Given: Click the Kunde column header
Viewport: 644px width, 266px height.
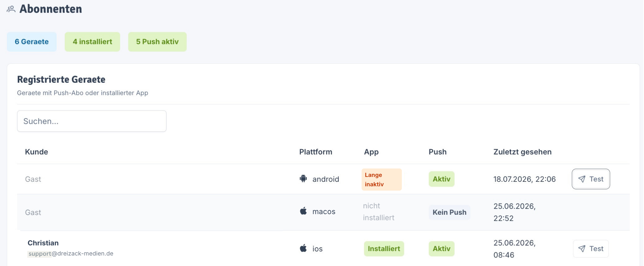Looking at the screenshot, I should (x=36, y=152).
